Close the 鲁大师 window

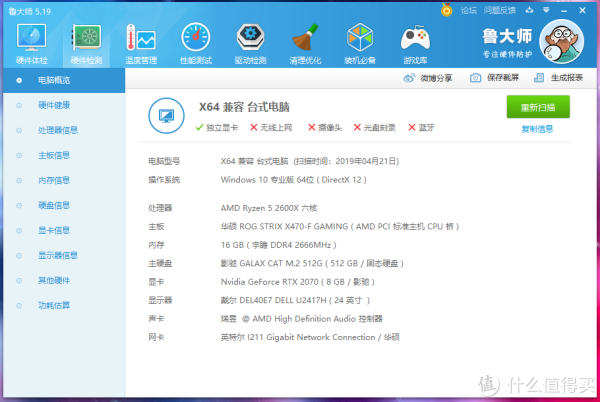click(x=582, y=10)
